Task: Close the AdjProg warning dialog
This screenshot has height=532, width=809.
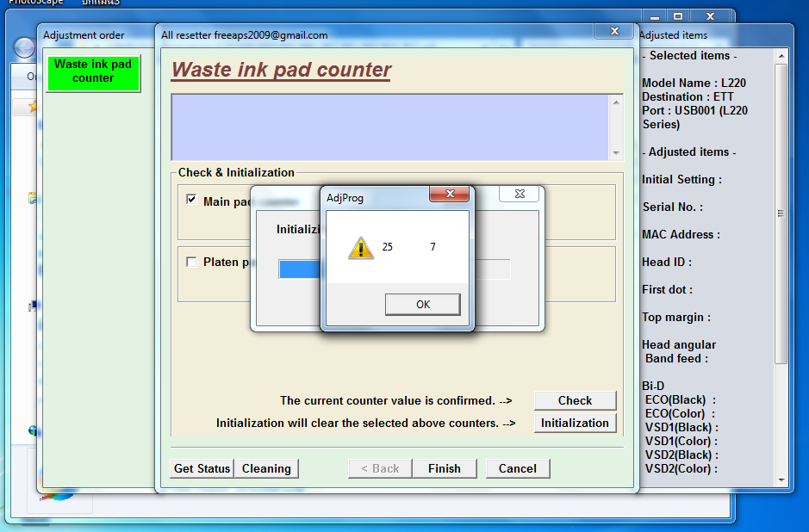Action: point(450,194)
